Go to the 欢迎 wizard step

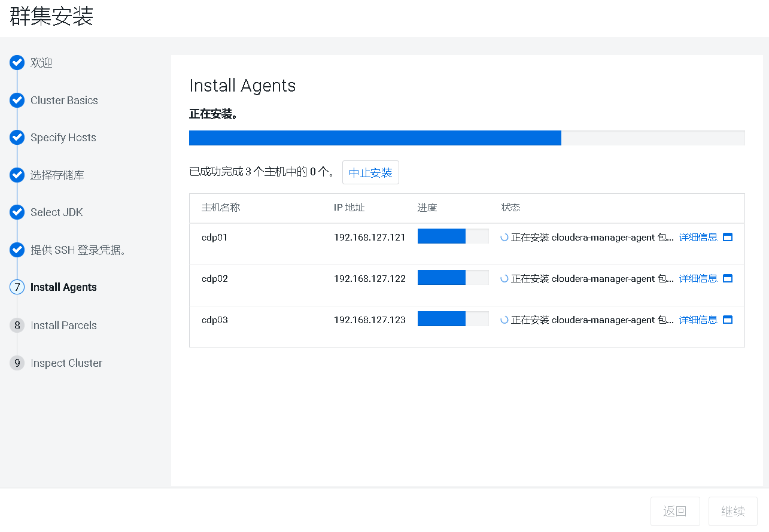(41, 63)
